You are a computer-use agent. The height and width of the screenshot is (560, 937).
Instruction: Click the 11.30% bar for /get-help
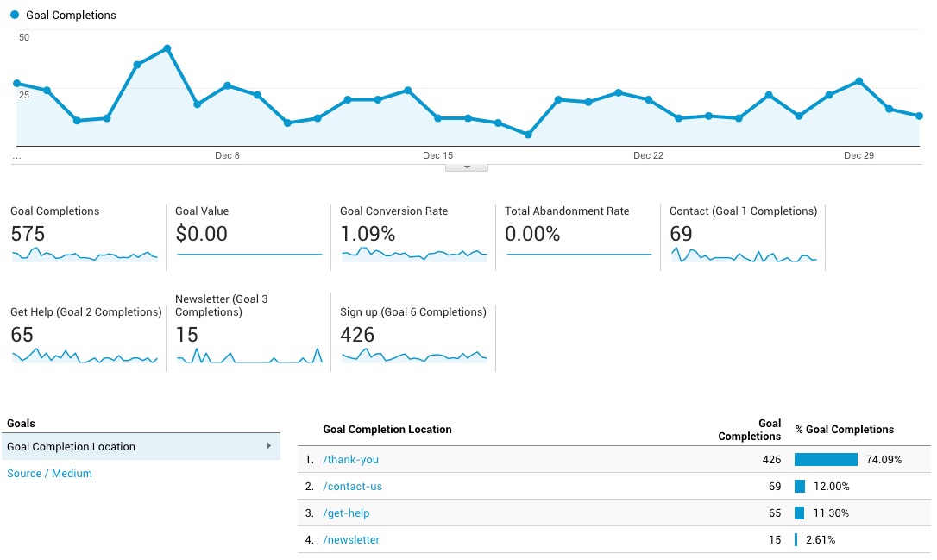coord(800,513)
